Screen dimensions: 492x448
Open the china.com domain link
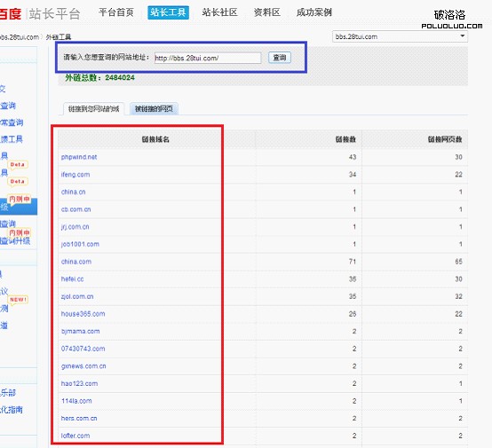point(76,261)
